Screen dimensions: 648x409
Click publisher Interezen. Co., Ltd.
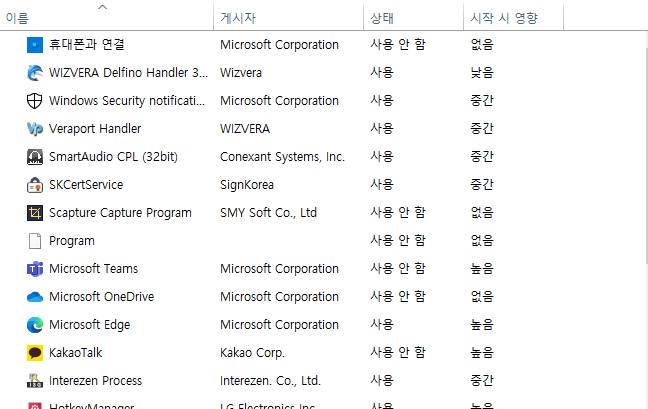(x=270, y=381)
